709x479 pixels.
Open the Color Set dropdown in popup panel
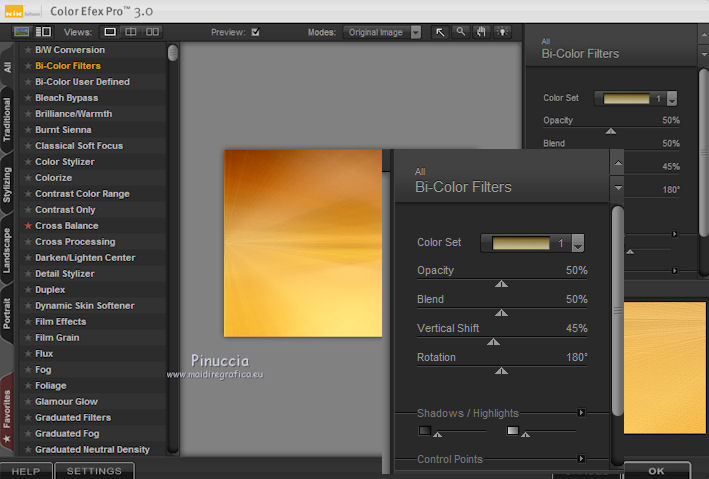coord(577,243)
